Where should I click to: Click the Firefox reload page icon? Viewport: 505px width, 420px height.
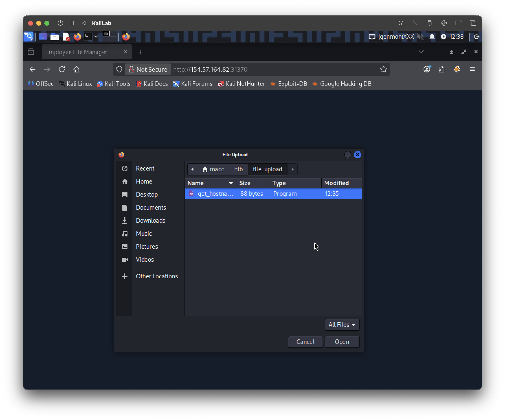click(62, 69)
